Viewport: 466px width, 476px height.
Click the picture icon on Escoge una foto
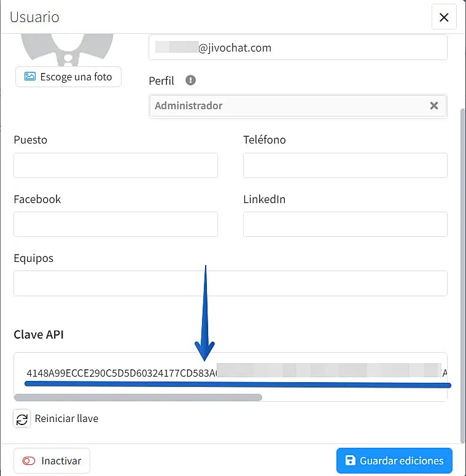click(29, 77)
